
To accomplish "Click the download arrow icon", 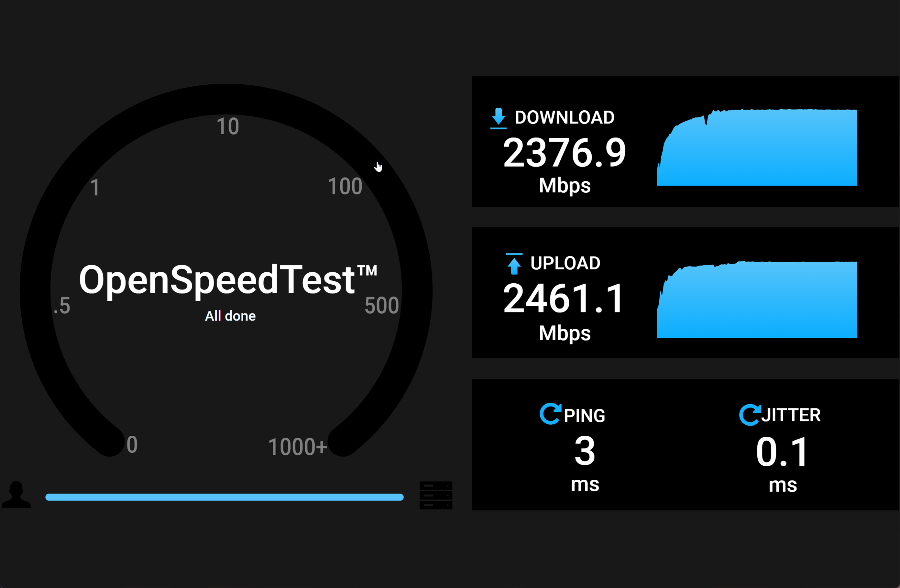I will 499,118.
